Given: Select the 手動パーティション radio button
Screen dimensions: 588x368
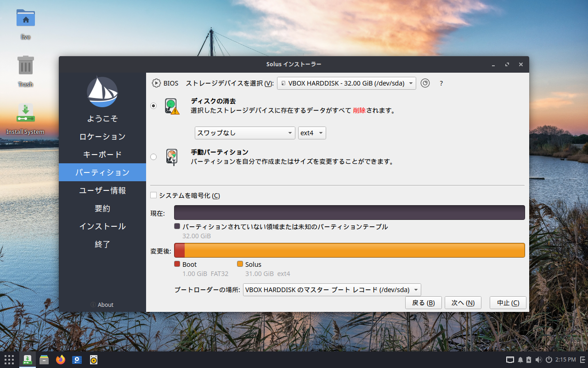Looking at the screenshot, I should 153,157.
